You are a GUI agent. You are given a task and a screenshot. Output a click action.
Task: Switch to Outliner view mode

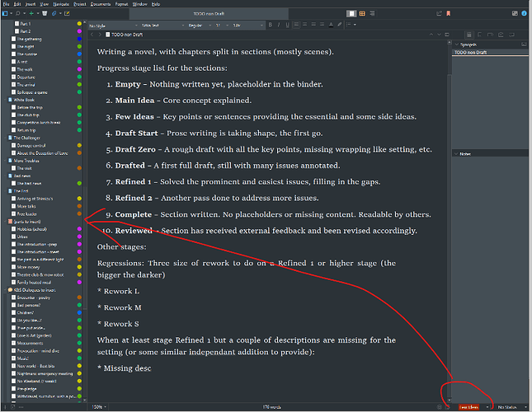[373, 13]
